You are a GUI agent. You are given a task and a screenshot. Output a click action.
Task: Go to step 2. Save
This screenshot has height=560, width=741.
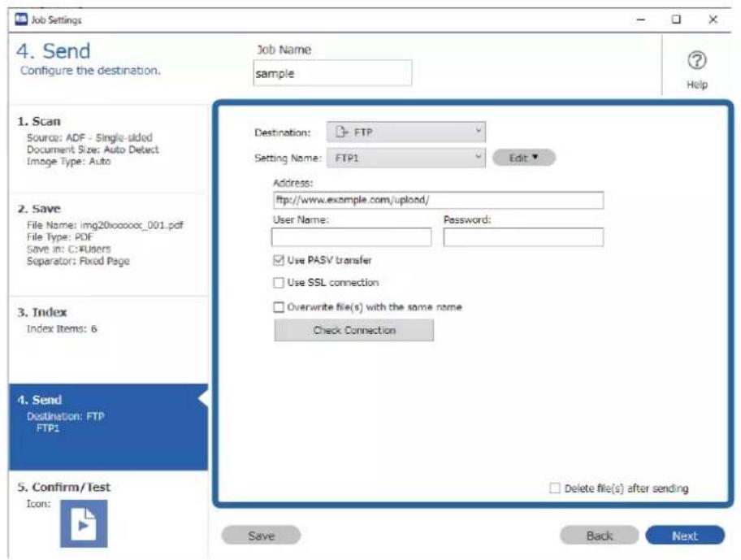[108, 245]
